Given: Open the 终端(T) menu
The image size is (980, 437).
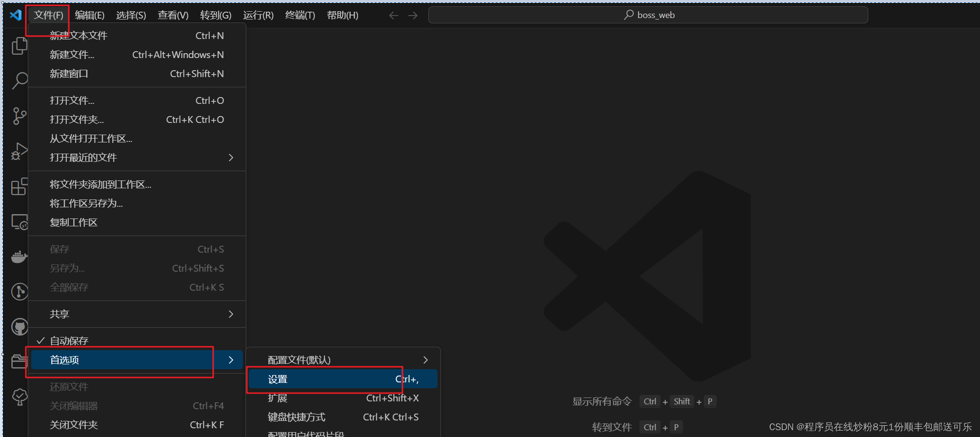Looking at the screenshot, I should [300, 15].
